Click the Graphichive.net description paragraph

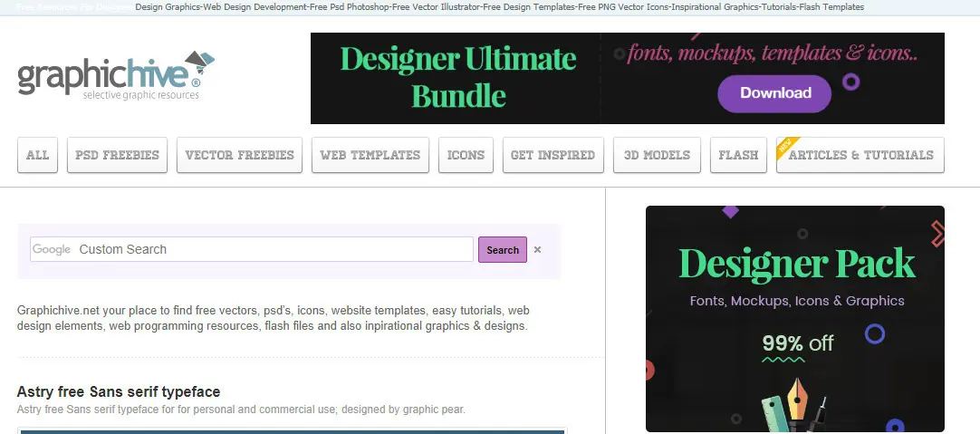[x=274, y=318]
